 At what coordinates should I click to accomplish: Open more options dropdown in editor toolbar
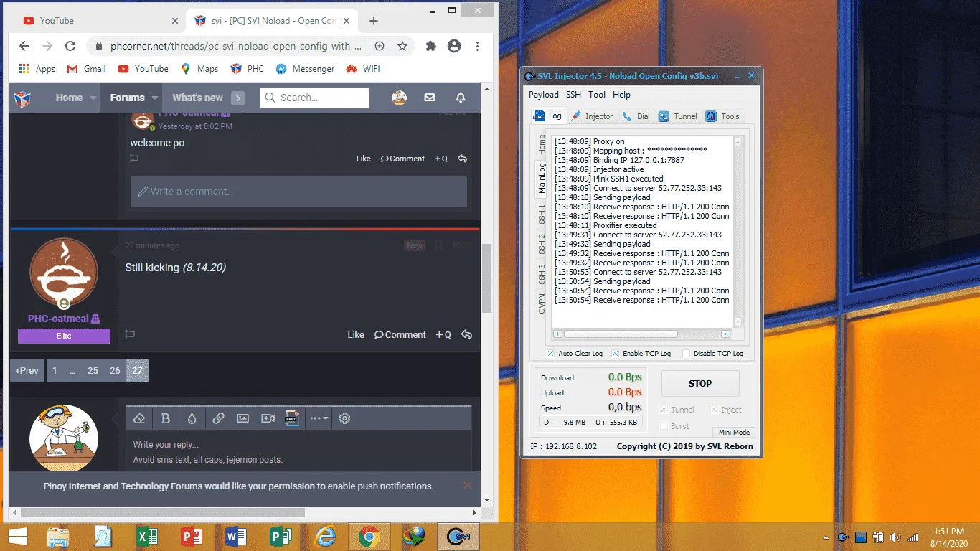[x=319, y=418]
